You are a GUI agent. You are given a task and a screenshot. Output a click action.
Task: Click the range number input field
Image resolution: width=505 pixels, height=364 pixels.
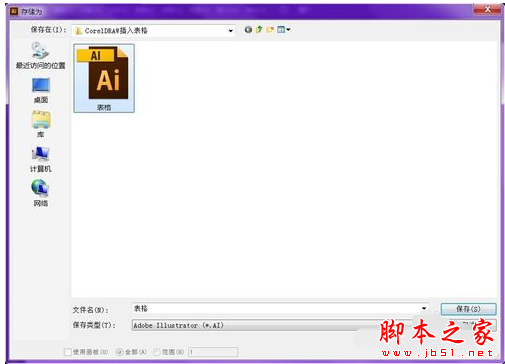point(213,352)
